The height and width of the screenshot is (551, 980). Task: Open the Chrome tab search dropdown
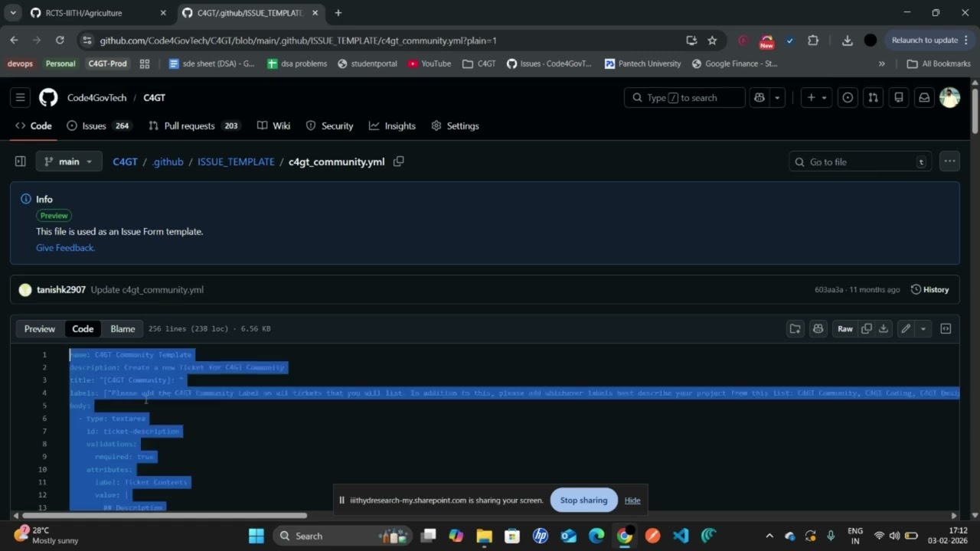coord(13,13)
